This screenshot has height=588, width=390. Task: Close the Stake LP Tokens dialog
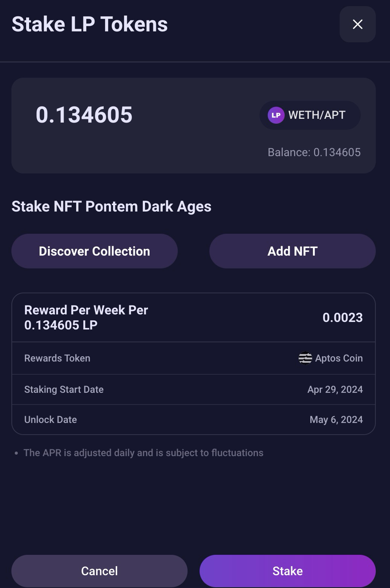point(357,24)
